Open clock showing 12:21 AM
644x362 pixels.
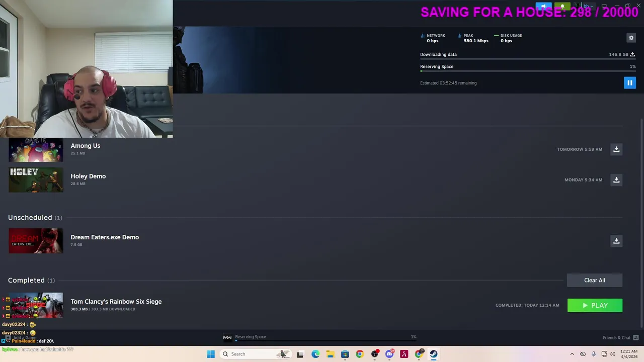pos(628,354)
